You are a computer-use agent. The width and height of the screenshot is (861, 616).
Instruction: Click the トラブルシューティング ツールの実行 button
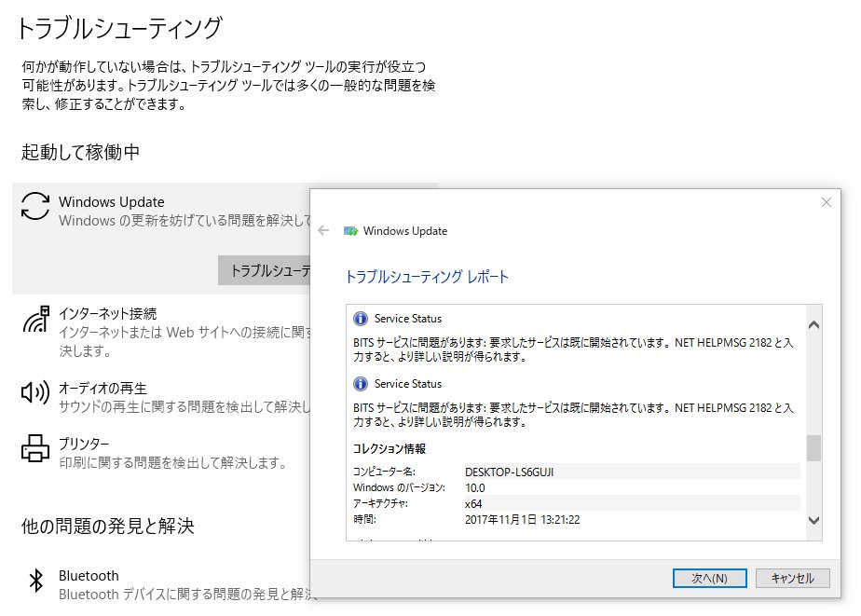tap(266, 269)
